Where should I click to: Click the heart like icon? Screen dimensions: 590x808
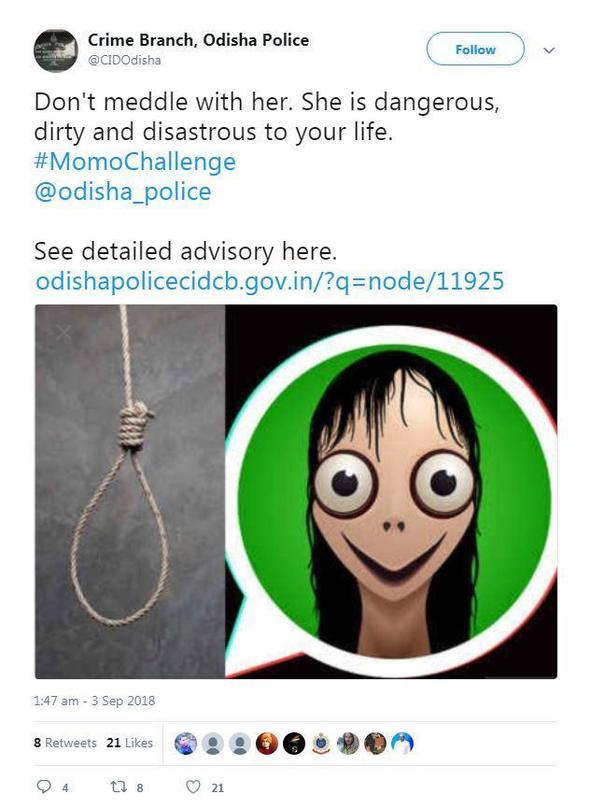pyautogui.click(x=193, y=786)
